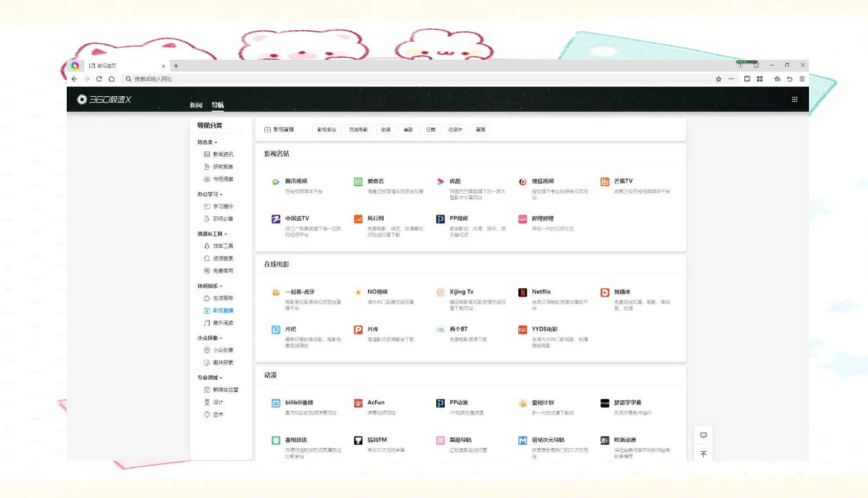Viewport: 868px width, 498px height.
Task: Select 艺术 in the sidebar
Action: (x=214, y=415)
